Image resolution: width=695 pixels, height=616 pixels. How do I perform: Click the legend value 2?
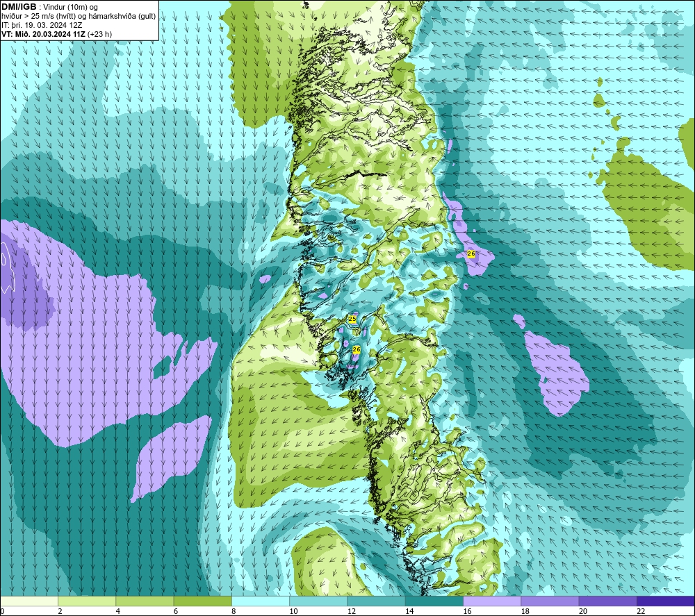(60, 611)
